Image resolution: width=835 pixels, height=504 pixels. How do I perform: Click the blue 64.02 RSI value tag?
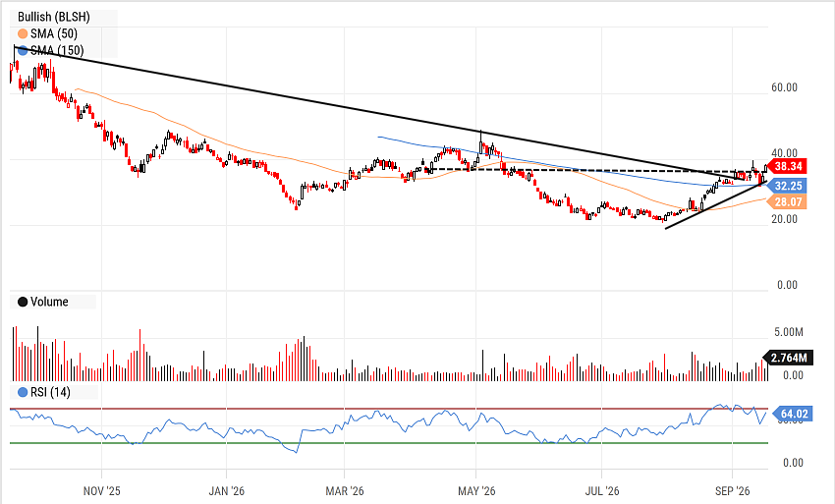[793, 414]
